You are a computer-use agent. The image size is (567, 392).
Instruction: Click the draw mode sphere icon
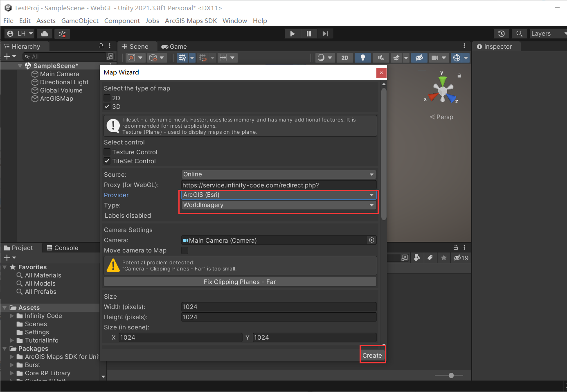tap(321, 58)
